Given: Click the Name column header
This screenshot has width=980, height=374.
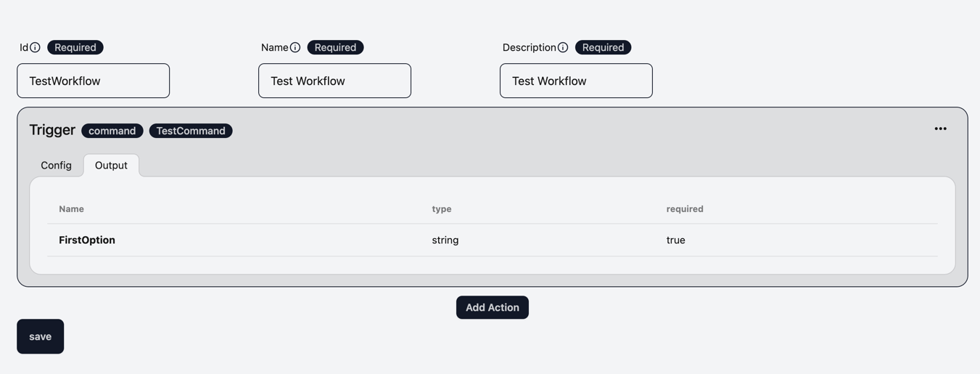Looking at the screenshot, I should [x=71, y=208].
